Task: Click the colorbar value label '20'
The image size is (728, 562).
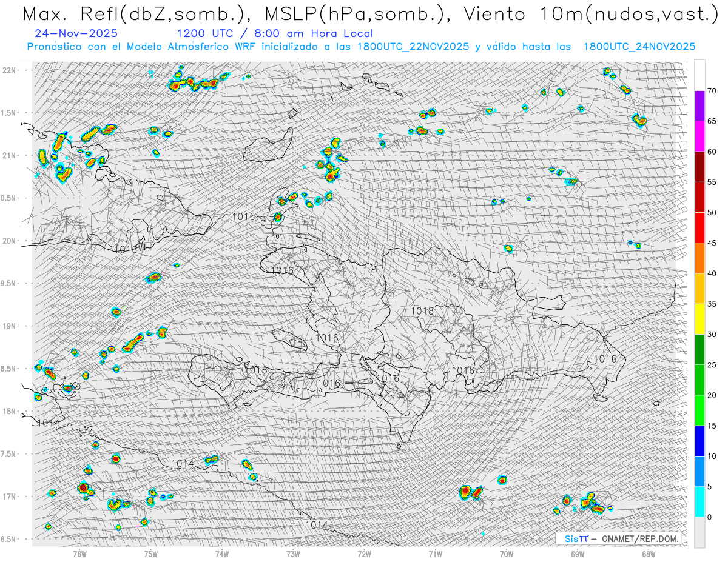Action: 712,395
